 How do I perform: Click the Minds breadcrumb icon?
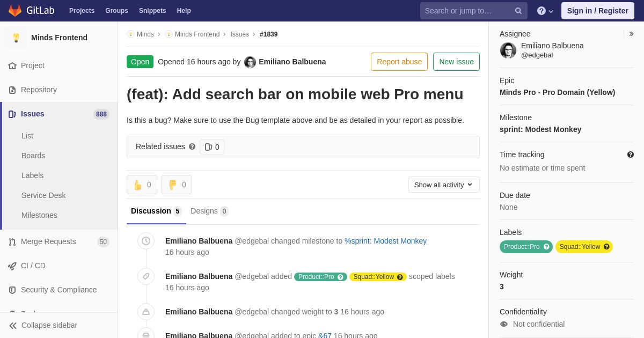point(130,34)
